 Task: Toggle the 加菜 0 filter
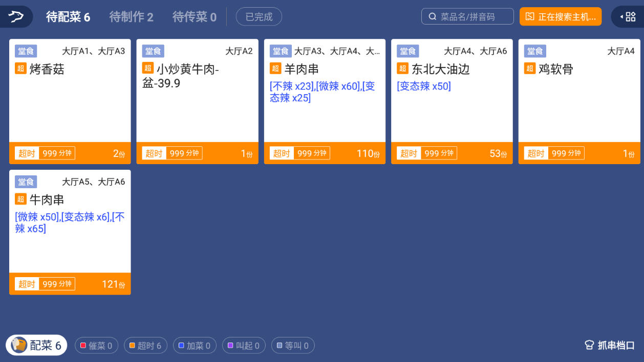click(195, 346)
